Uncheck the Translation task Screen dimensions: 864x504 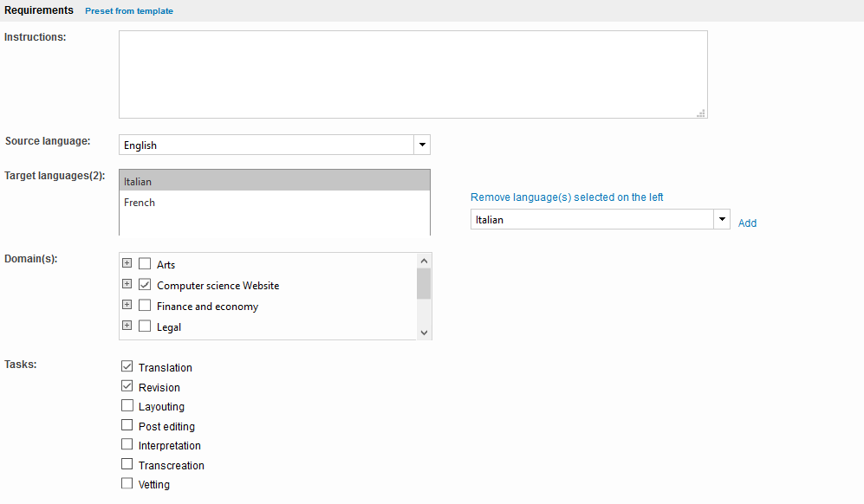(x=127, y=367)
